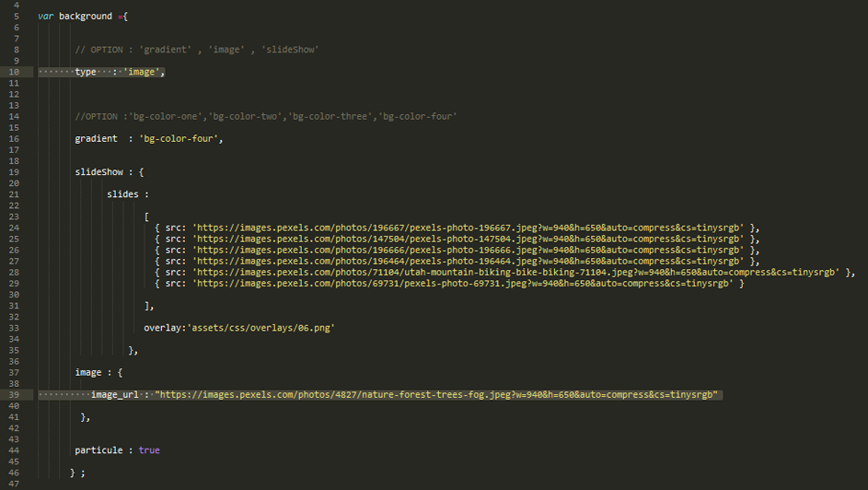Viewport: 868px width, 490px height.
Task: Click the overlay path 'assets/css/overlays/06.png'
Action: coord(260,328)
